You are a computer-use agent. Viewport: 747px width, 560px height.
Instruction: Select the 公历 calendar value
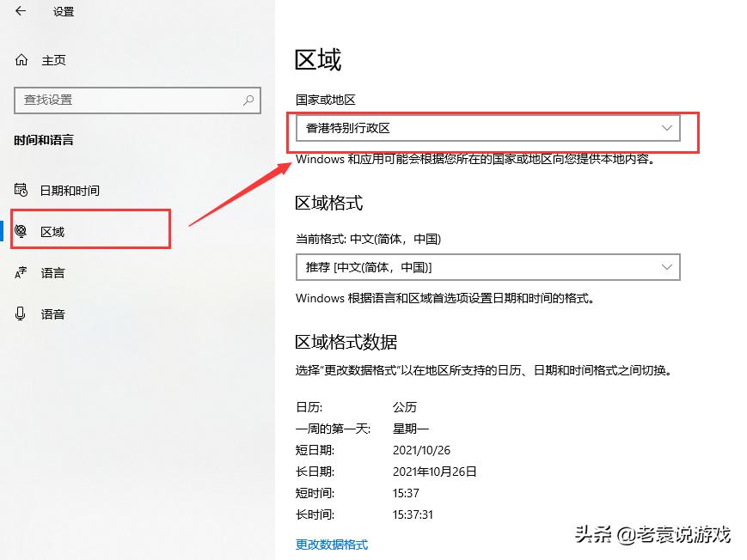click(x=404, y=406)
